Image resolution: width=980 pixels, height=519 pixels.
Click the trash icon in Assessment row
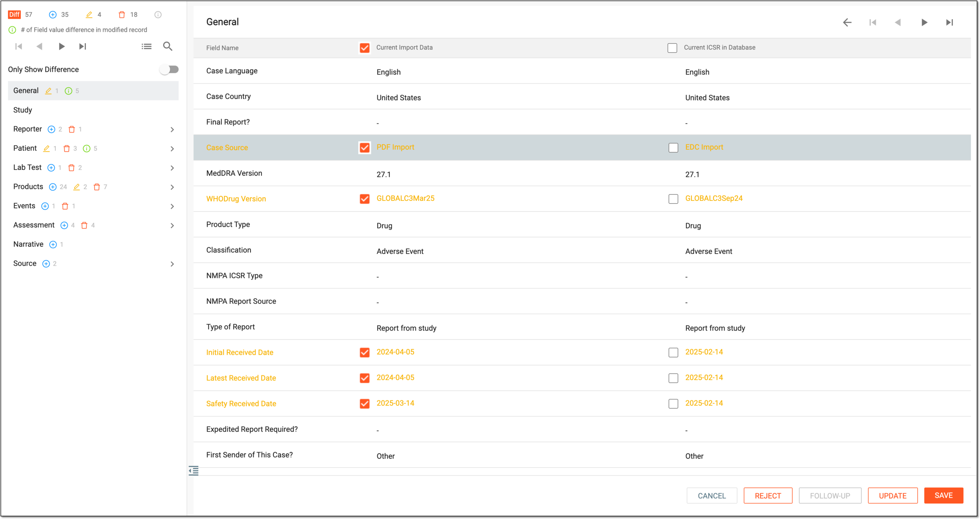tap(84, 225)
